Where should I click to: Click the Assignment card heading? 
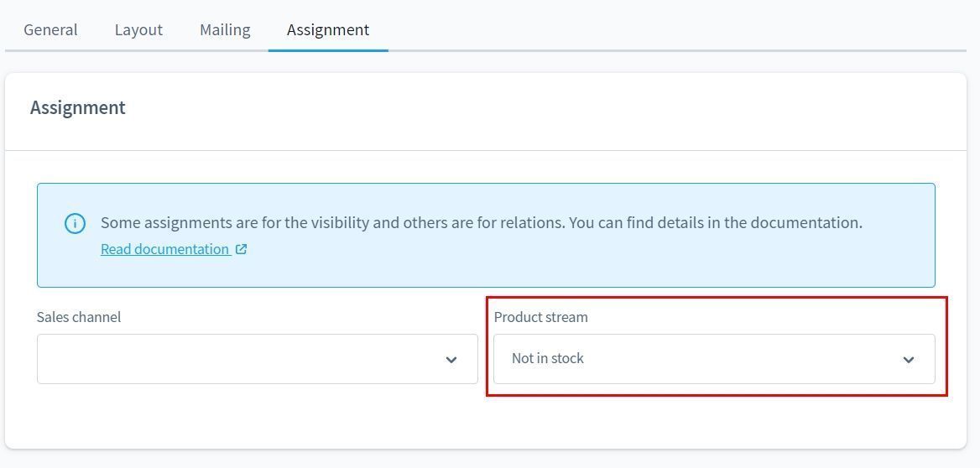coord(78,107)
